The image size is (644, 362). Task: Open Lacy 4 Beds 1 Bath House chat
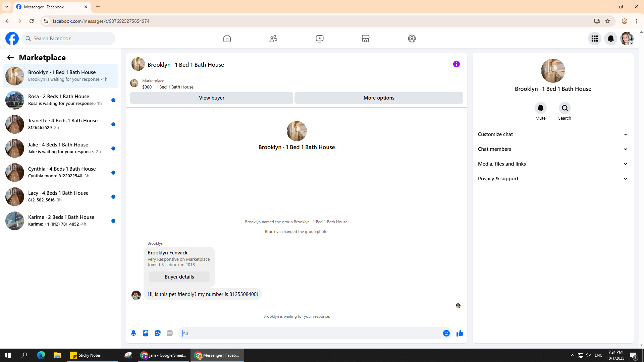coord(60,197)
